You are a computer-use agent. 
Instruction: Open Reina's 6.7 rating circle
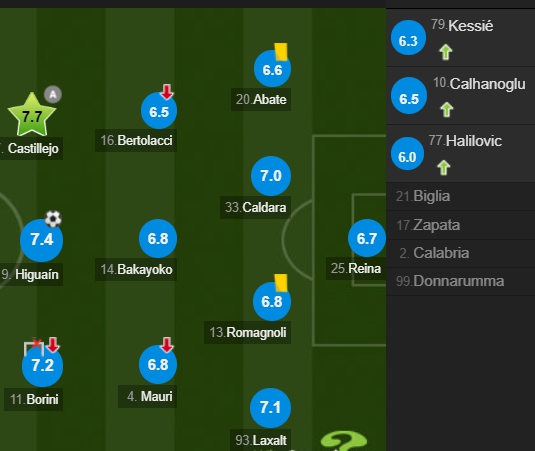367,238
